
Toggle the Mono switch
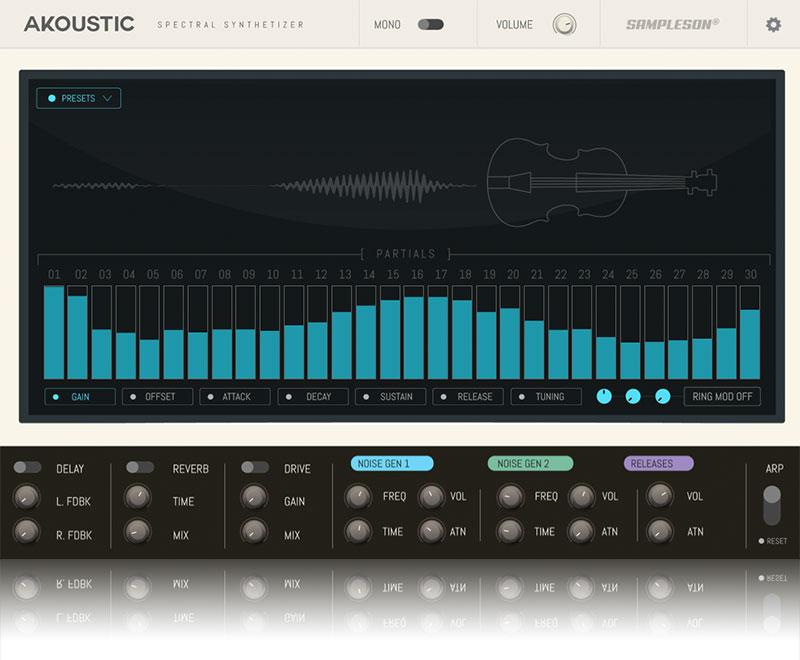(x=430, y=24)
